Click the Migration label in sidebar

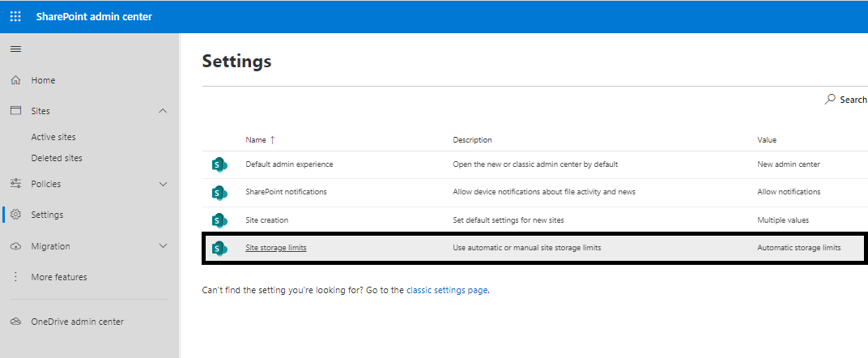[x=50, y=246]
